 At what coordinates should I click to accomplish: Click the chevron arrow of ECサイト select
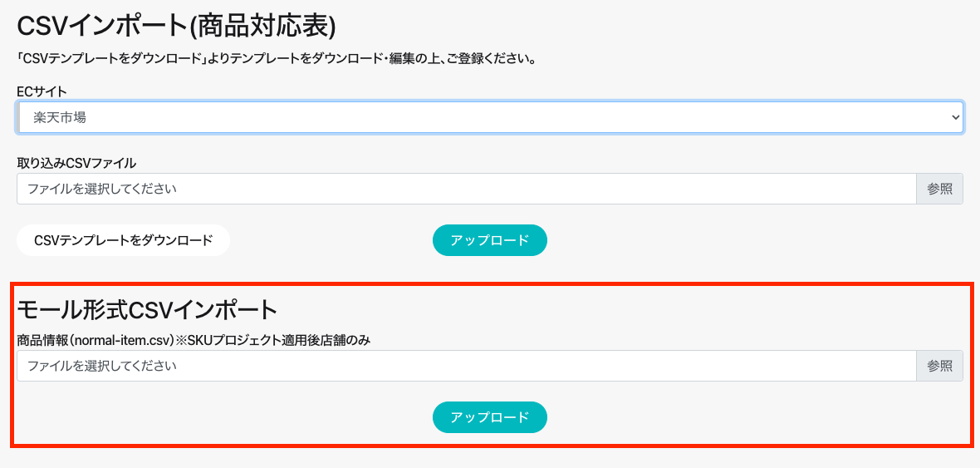954,118
